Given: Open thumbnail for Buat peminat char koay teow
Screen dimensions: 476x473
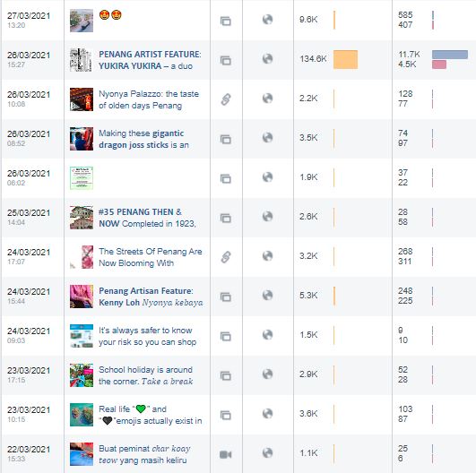Looking at the screenshot, I should pyautogui.click(x=82, y=454).
